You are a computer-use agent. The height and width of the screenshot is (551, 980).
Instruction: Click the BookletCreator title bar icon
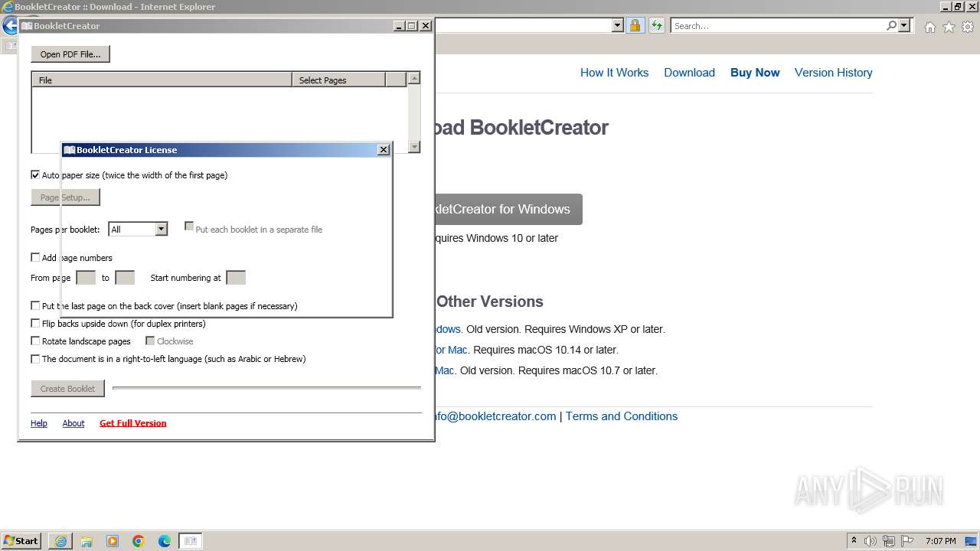27,26
